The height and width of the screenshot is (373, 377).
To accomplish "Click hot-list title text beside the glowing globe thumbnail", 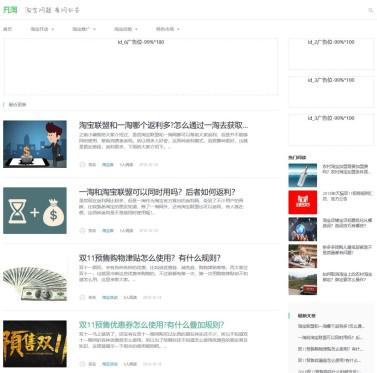I will pos(347,223).
